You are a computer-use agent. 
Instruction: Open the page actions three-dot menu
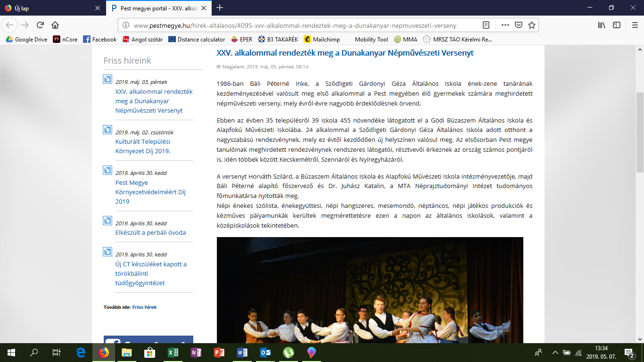coord(505,25)
